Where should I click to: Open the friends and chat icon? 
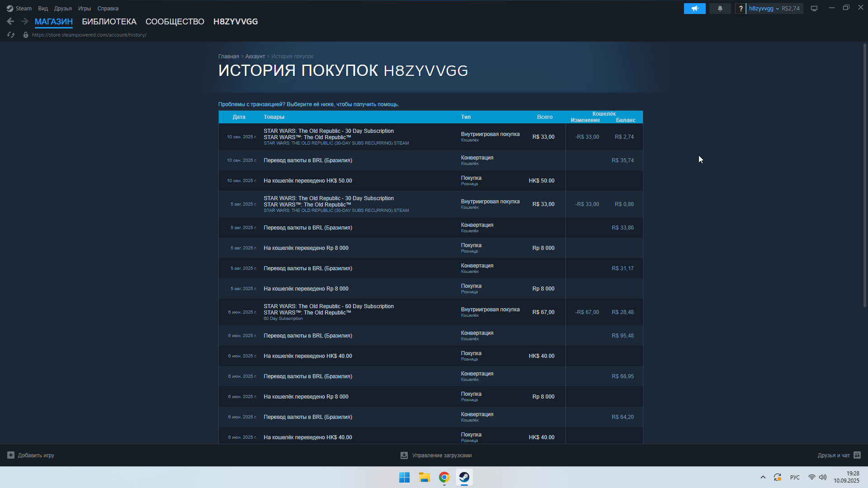(857, 455)
